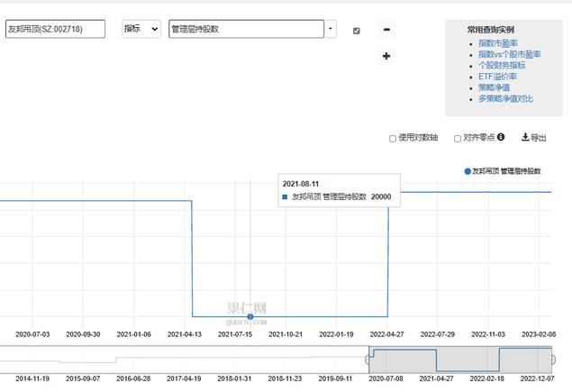Screen dimensions: 572x392
Task: Open the 指标 type dropdown
Action: [x=141, y=29]
